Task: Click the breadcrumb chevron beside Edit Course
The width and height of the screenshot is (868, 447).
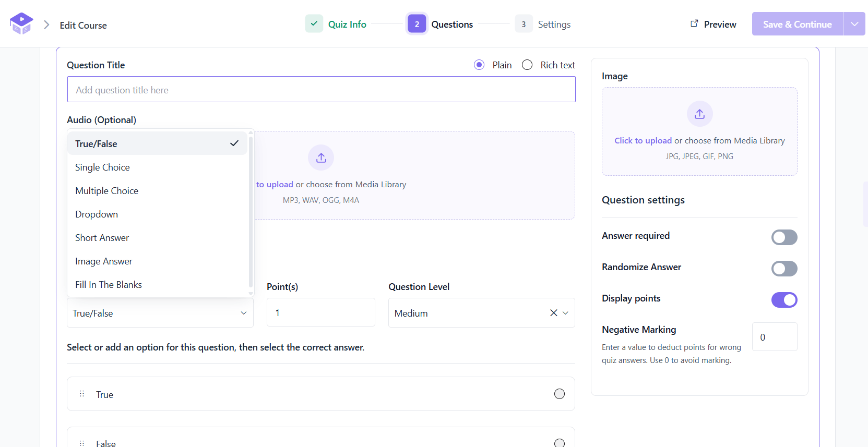Action: [46, 25]
